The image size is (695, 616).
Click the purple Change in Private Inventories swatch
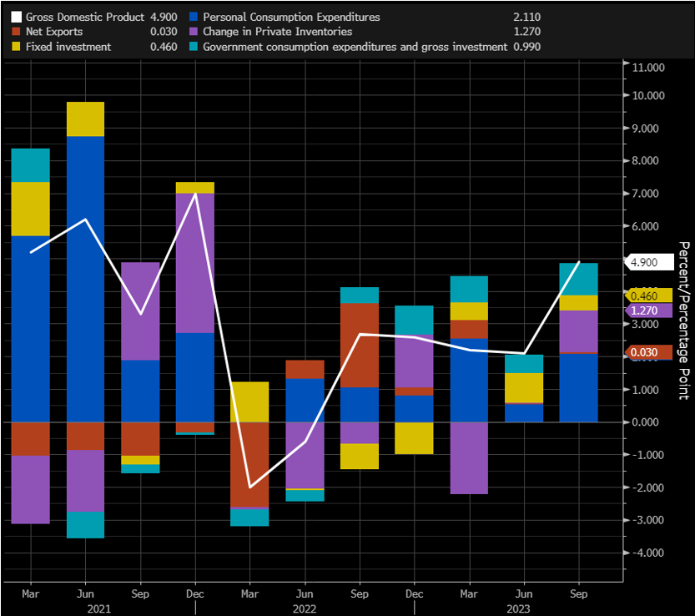194,32
